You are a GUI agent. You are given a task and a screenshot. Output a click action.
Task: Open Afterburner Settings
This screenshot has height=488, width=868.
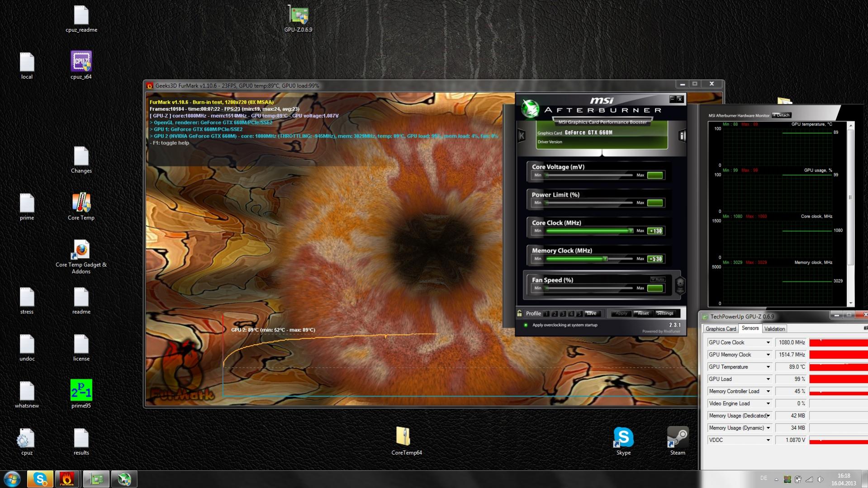coord(665,313)
